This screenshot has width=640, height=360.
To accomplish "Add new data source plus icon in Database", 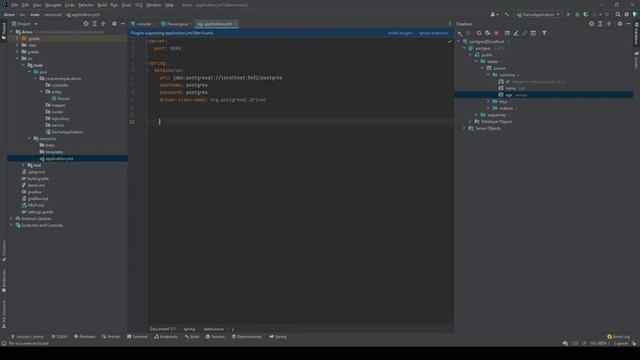I will coord(460,33).
